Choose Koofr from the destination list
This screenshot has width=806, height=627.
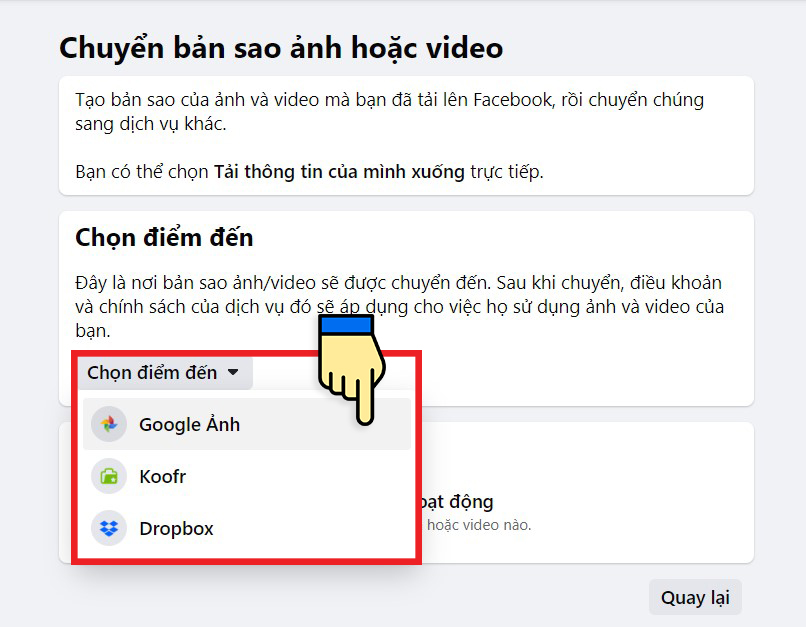coord(163,476)
